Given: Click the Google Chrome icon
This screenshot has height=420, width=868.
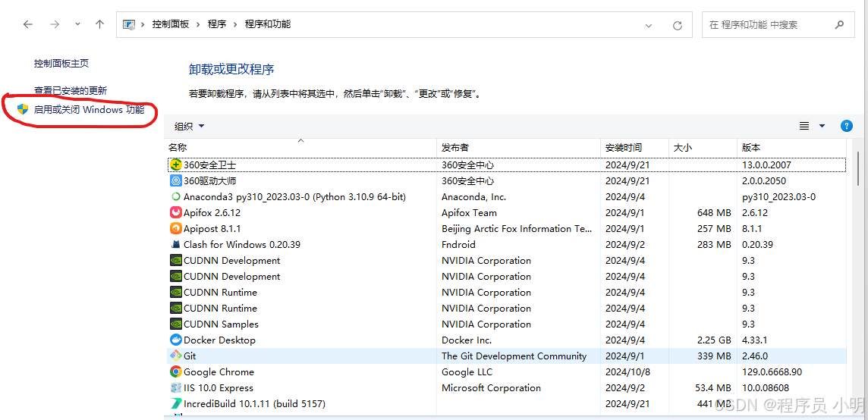Looking at the screenshot, I should [x=175, y=371].
